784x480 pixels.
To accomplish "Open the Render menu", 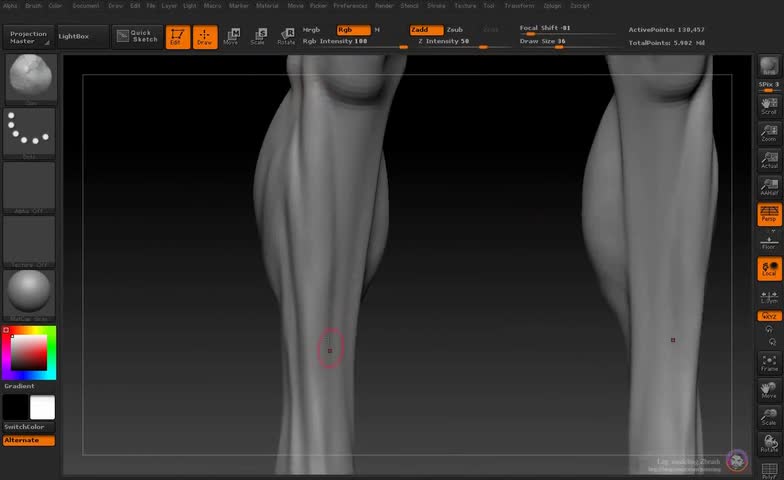I will pos(384,6).
